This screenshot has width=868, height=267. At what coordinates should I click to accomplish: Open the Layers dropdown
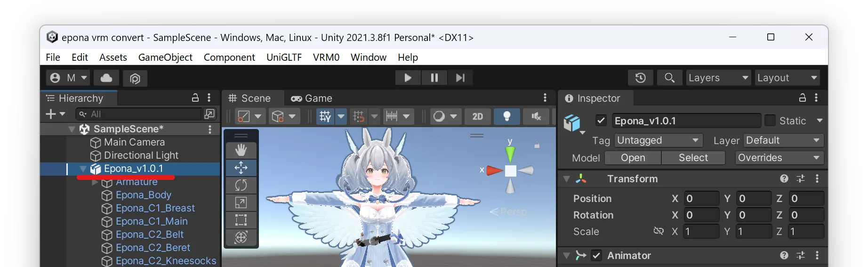pos(718,78)
